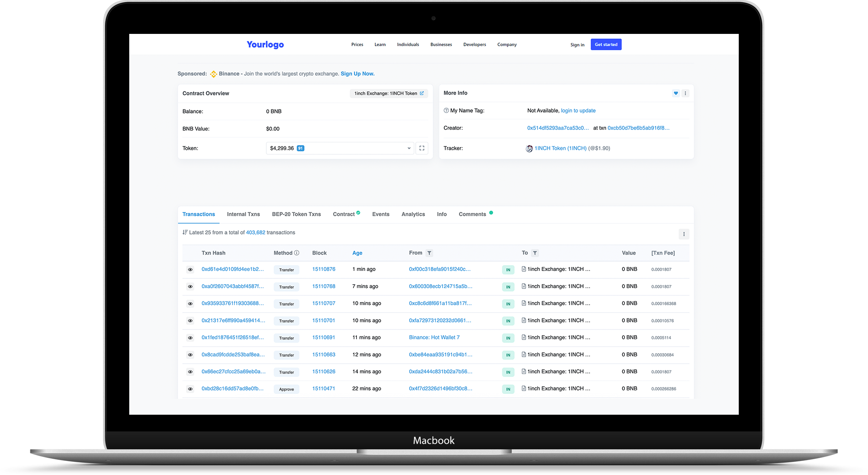Viewport: 868px width, 475px height.
Task: Click contract document icon in 15110691 row
Action: [x=523, y=337]
